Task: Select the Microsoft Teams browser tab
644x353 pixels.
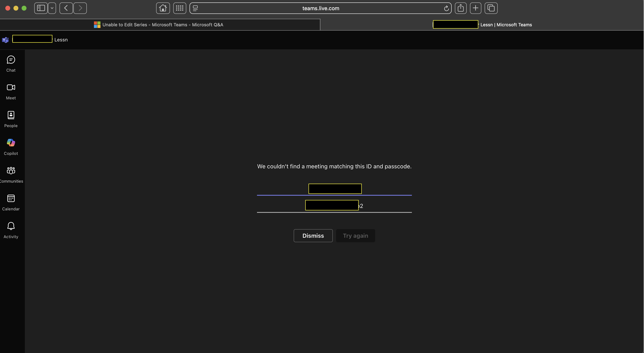Action: point(482,24)
